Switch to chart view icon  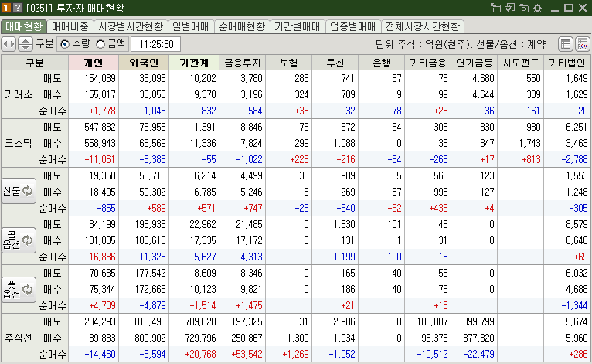pos(583,44)
